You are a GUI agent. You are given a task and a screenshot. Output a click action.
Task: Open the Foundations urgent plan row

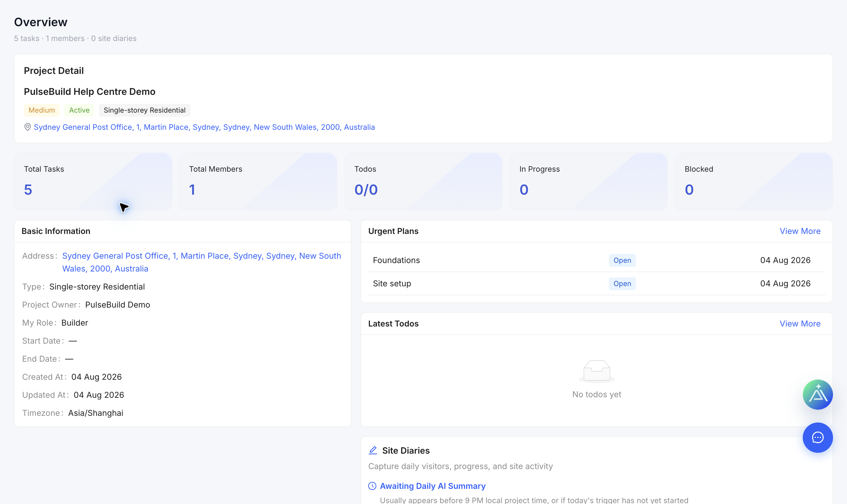pos(596,260)
